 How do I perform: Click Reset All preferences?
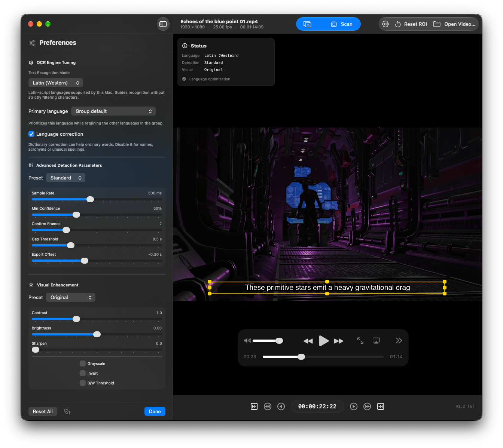tap(43, 411)
